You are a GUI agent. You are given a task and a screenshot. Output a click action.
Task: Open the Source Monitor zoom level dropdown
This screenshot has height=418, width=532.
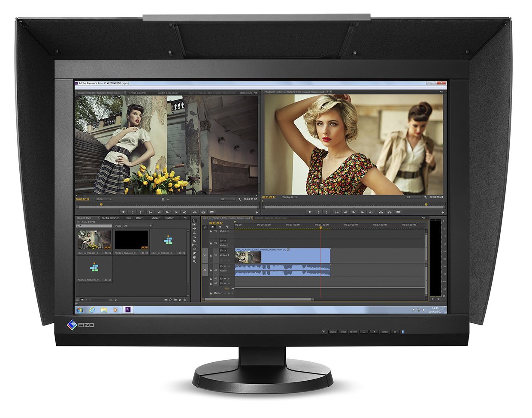(104, 199)
